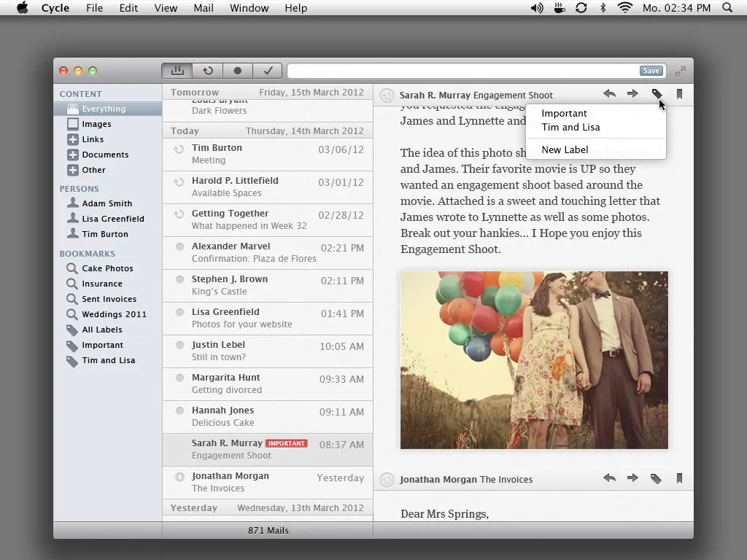Click the sync arrows menu bar icon
The height and width of the screenshot is (560, 747).
581,7
